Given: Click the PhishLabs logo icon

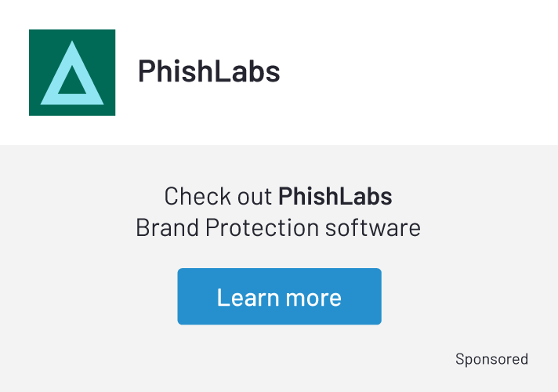Looking at the screenshot, I should [72, 72].
